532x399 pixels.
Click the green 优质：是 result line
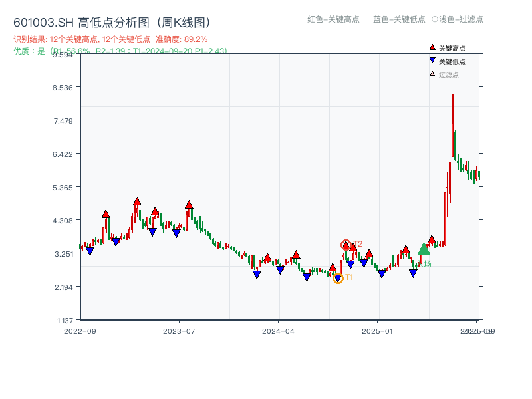click(x=120, y=51)
